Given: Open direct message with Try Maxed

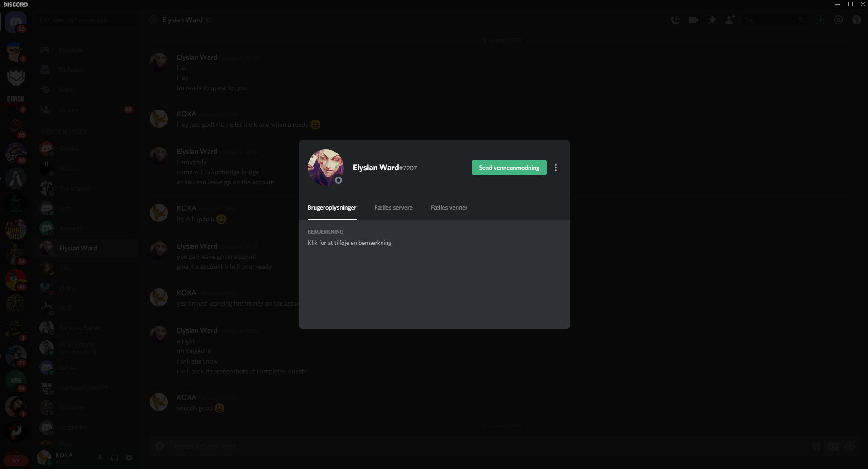Looking at the screenshot, I should click(86, 188).
